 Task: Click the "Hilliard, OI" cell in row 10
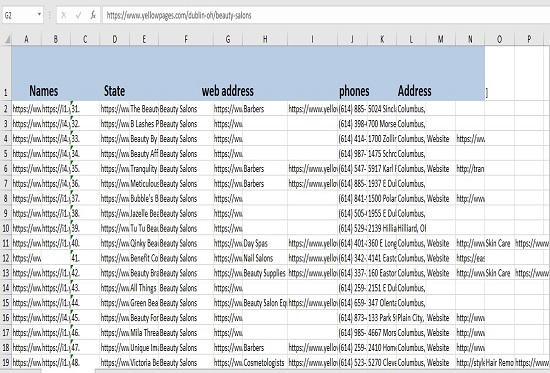pyautogui.click(x=411, y=228)
